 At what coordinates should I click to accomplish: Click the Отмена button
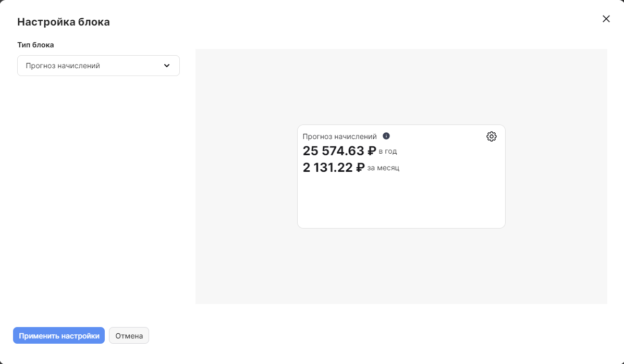(x=129, y=336)
